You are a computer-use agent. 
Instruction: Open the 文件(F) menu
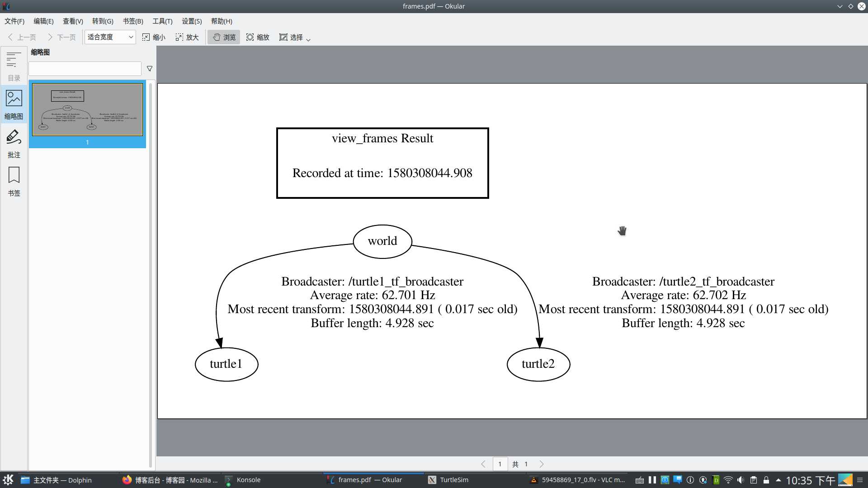point(14,21)
